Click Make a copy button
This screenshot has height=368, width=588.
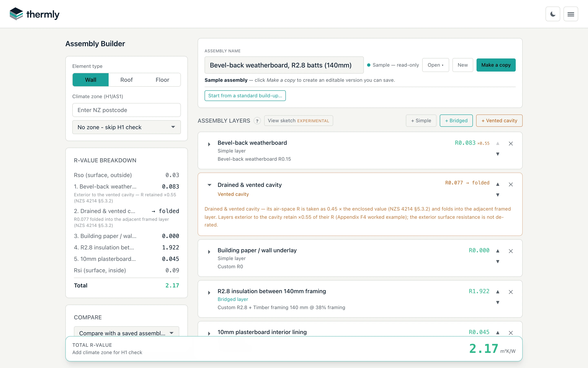tap(496, 65)
